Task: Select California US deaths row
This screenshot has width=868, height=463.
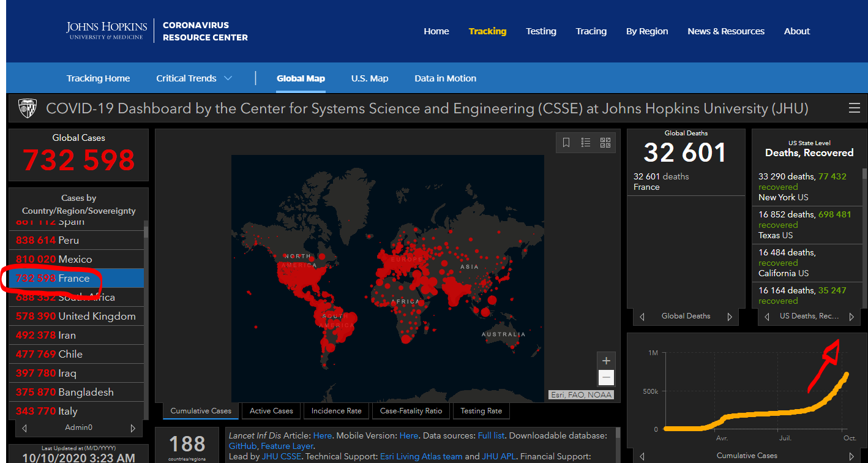Action: pos(807,263)
